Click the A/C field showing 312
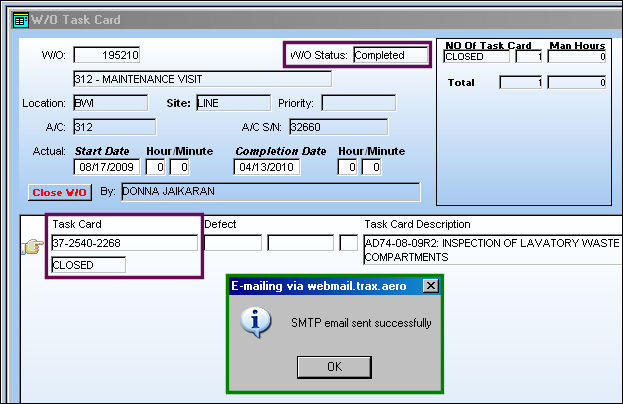623x404 pixels. pyautogui.click(x=114, y=127)
